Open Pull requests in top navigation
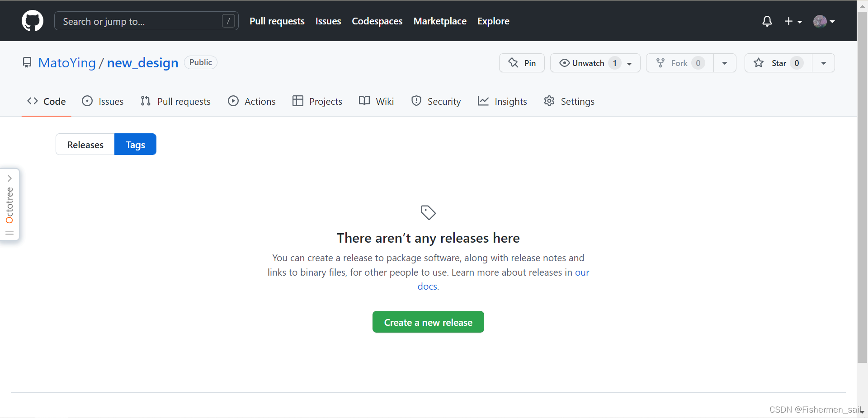This screenshot has width=868, height=418. pos(277,21)
